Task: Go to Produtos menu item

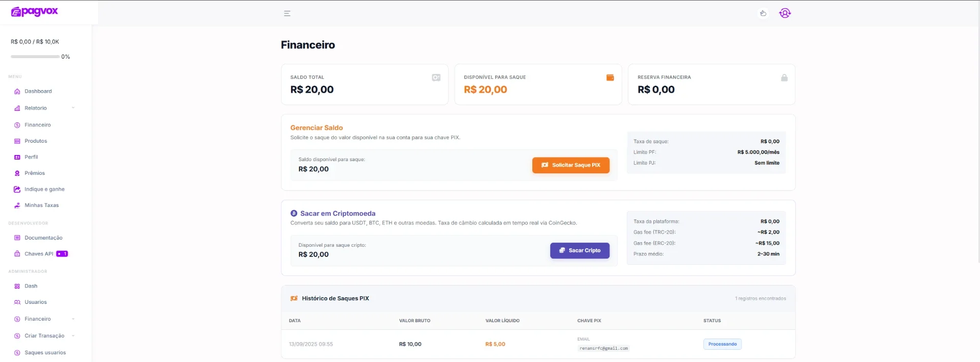Action: coord(36,141)
